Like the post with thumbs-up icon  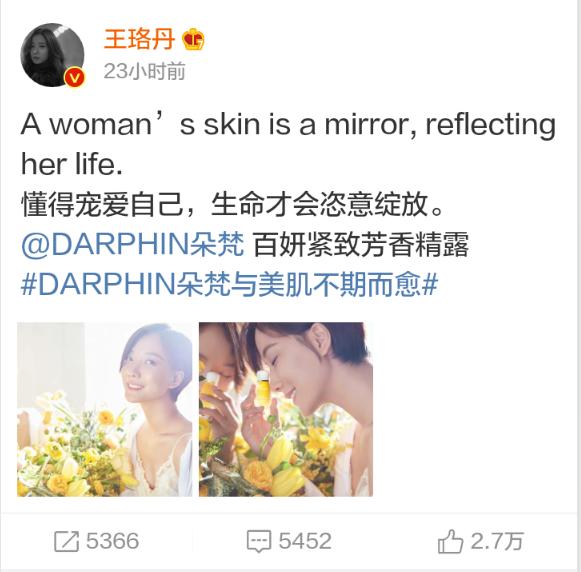450,541
